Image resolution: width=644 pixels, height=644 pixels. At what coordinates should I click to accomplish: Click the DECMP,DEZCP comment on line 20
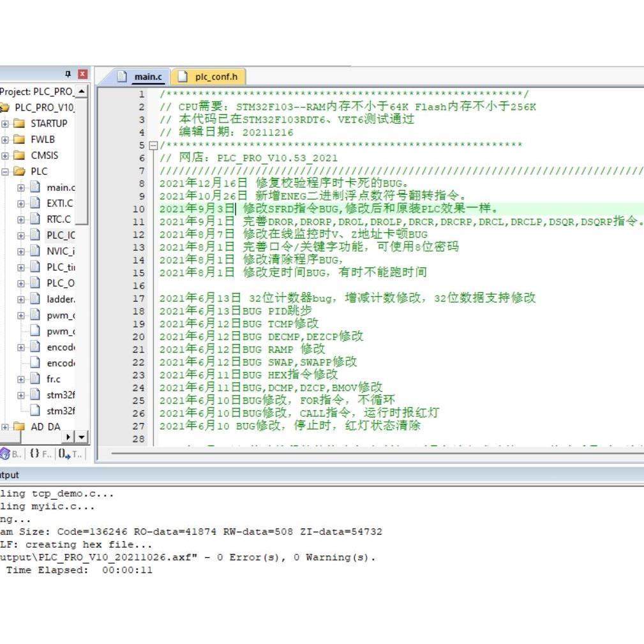315,336
